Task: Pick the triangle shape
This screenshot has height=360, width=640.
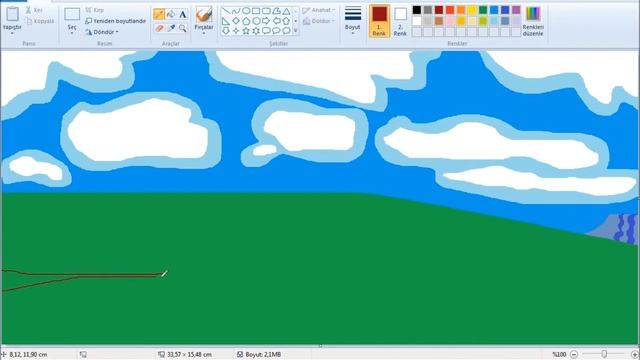Action: coord(286,11)
